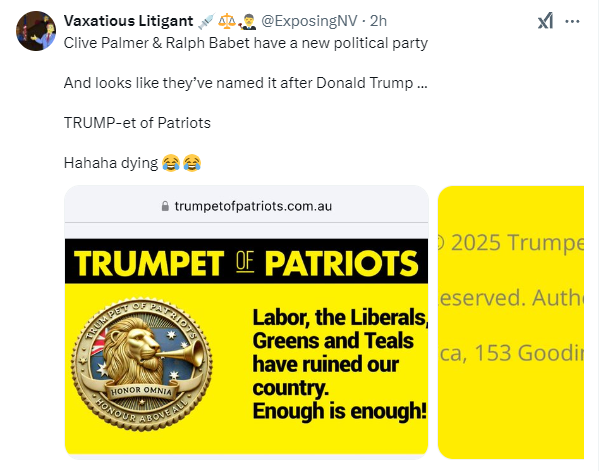Click the padlock icon beside the URL
This screenshot has width=603, height=471.
click(x=165, y=206)
